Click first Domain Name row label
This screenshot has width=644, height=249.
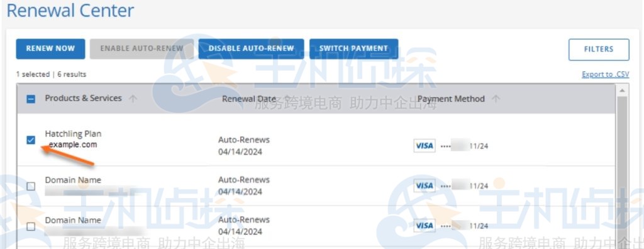73,180
